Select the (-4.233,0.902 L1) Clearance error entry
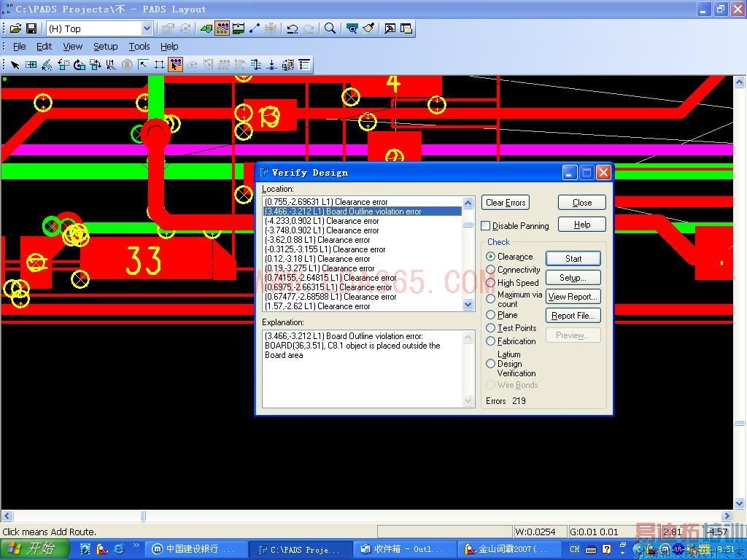747x560 pixels. (x=322, y=221)
